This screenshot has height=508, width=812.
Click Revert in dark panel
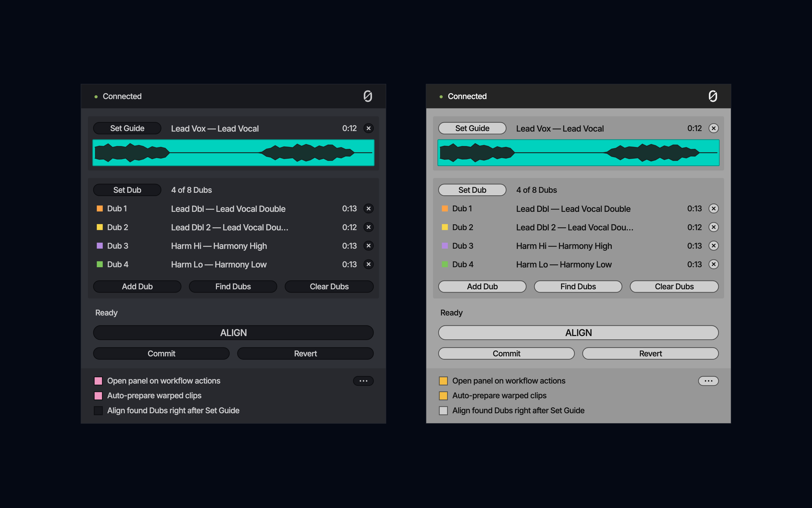click(305, 354)
